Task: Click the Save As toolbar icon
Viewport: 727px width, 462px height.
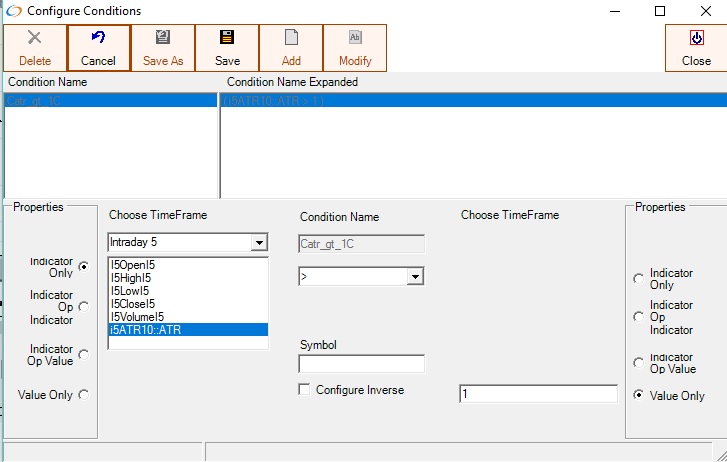Action: [x=163, y=48]
